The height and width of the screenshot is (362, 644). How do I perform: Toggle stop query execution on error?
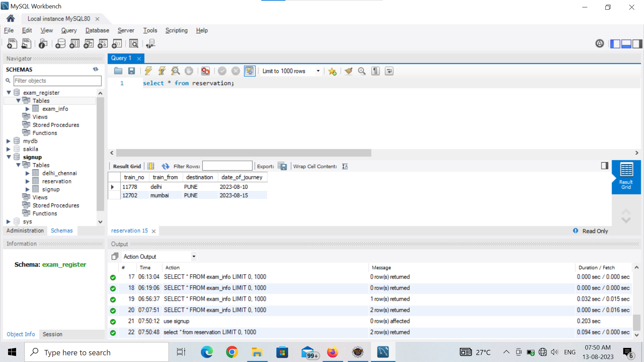coord(205,71)
